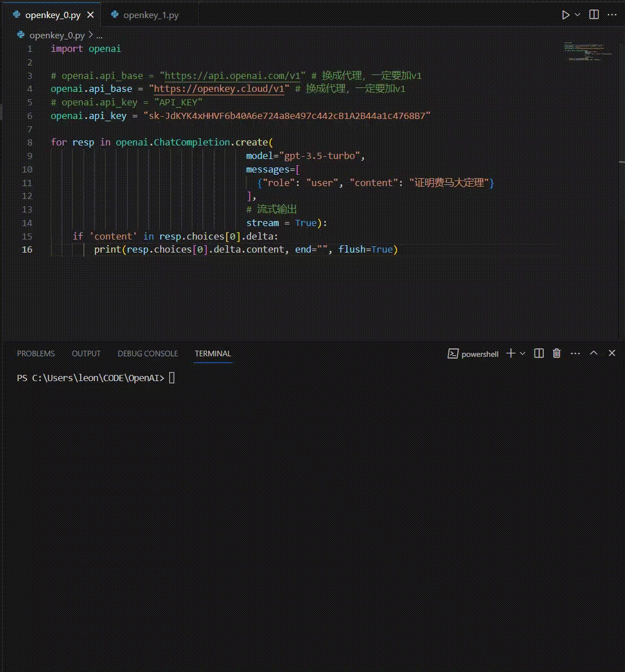Kill terminal using trash icon
This screenshot has height=672, width=625.
[557, 353]
